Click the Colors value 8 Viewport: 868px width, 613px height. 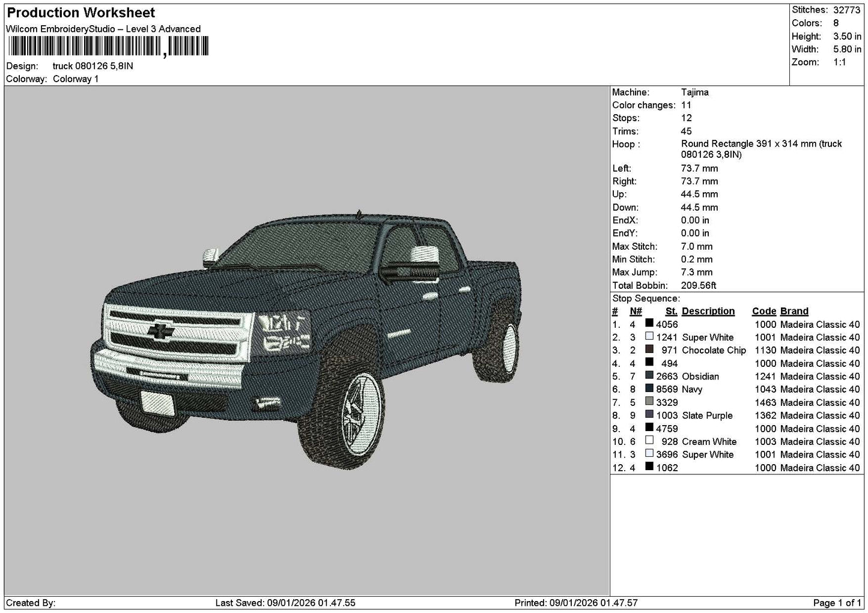(x=836, y=23)
